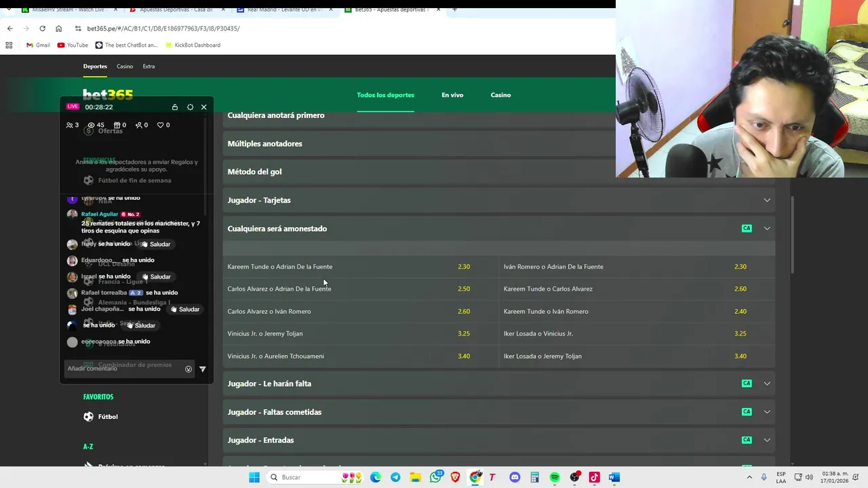The height and width of the screenshot is (488, 868).
Task: Expand Jugador - Entradas chevron
Action: [x=767, y=440]
